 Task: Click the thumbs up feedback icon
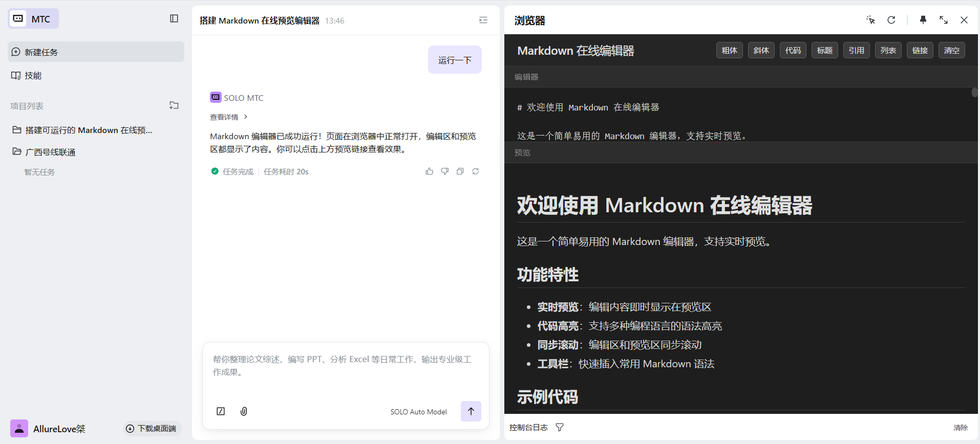pyautogui.click(x=429, y=171)
